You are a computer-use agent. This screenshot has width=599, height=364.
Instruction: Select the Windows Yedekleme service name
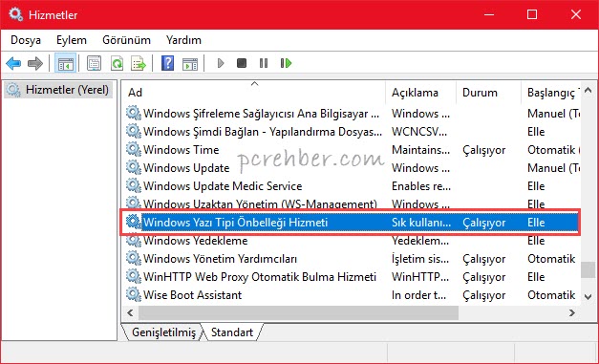195,241
